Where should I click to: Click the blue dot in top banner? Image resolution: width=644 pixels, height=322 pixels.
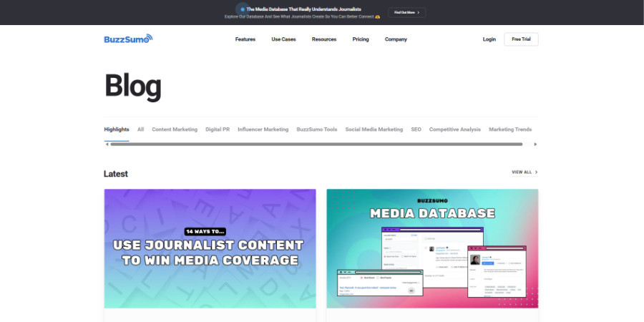[243, 9]
